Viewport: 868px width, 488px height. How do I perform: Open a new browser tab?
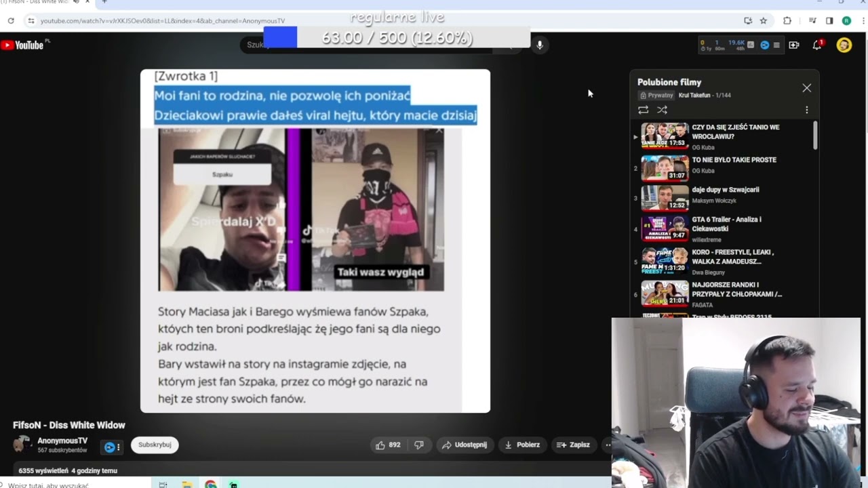[x=104, y=2]
